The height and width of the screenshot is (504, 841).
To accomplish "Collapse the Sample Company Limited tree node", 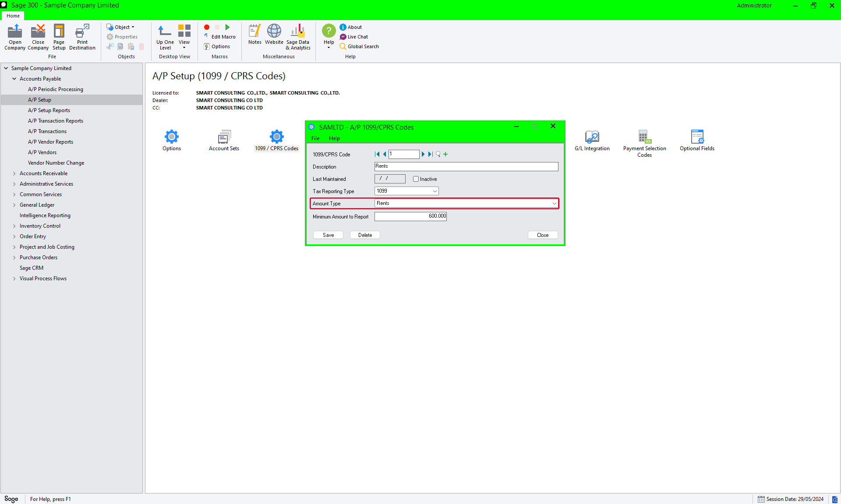I will (6, 68).
